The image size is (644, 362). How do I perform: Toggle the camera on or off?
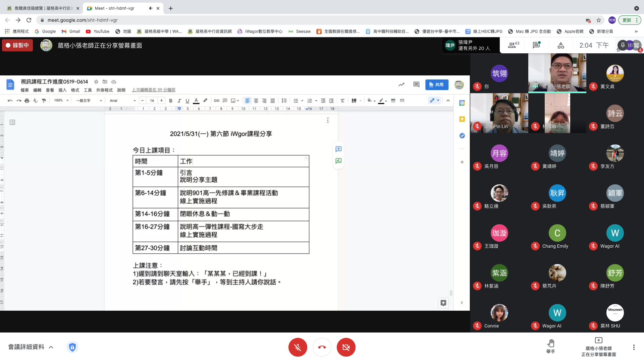[346, 347]
